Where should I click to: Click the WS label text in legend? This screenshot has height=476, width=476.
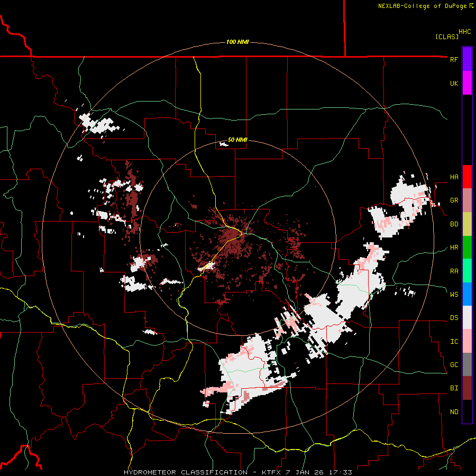(x=454, y=294)
